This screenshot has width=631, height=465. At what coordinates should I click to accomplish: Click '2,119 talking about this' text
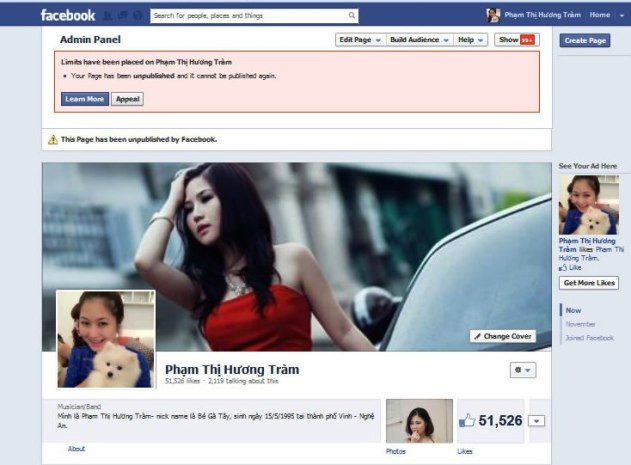tap(243, 381)
